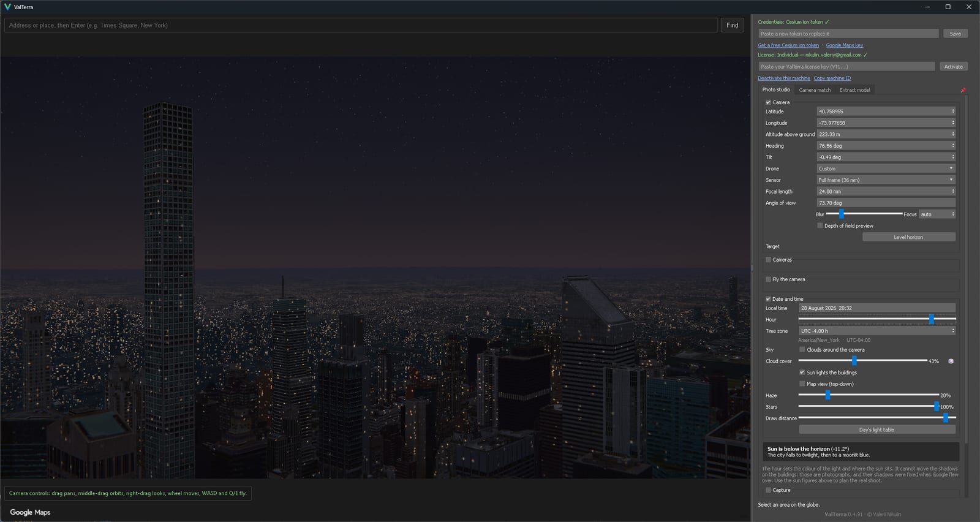Image resolution: width=980 pixels, height=522 pixels.
Task: Enable Fly the camera
Action: point(768,279)
